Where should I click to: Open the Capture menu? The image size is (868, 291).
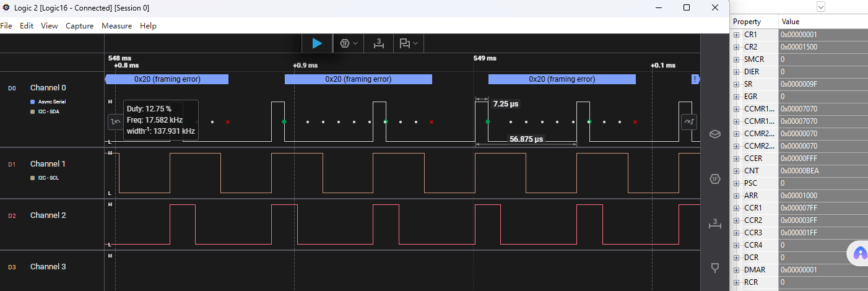click(79, 26)
